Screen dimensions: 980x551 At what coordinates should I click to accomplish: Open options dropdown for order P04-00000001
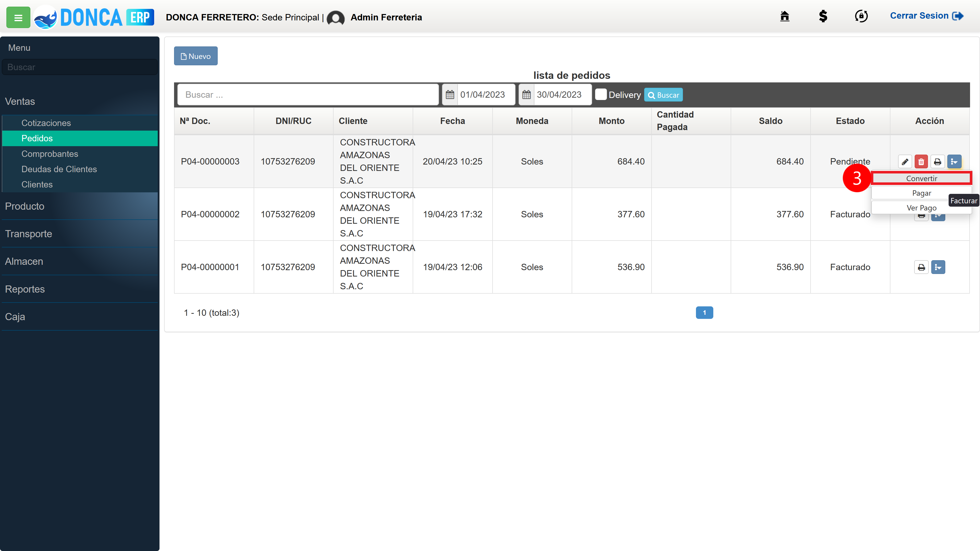pos(938,267)
